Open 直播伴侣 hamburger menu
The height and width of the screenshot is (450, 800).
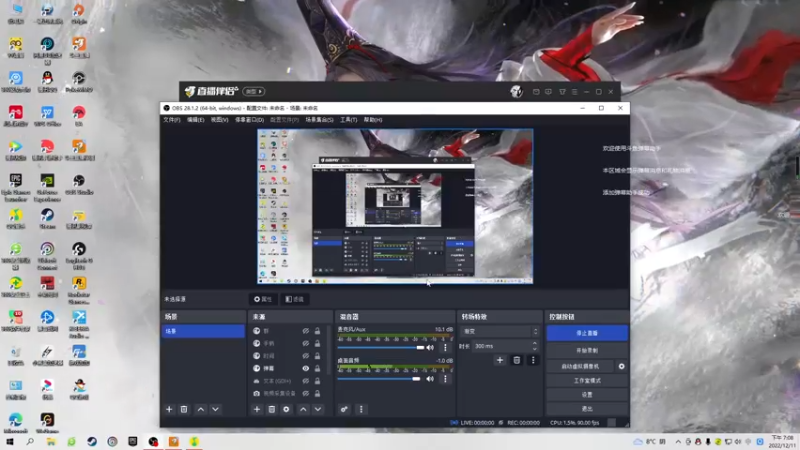coord(574,92)
